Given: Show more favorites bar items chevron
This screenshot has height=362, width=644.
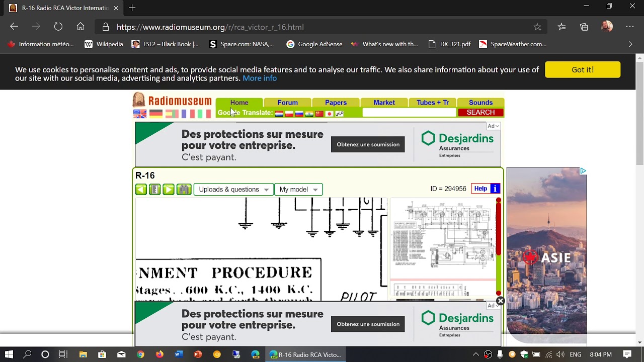Looking at the screenshot, I should [x=630, y=44].
